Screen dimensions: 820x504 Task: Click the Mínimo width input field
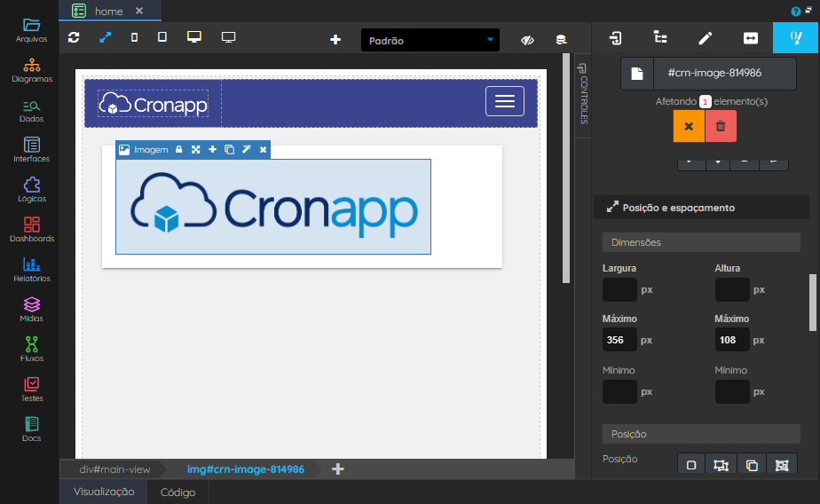(619, 391)
